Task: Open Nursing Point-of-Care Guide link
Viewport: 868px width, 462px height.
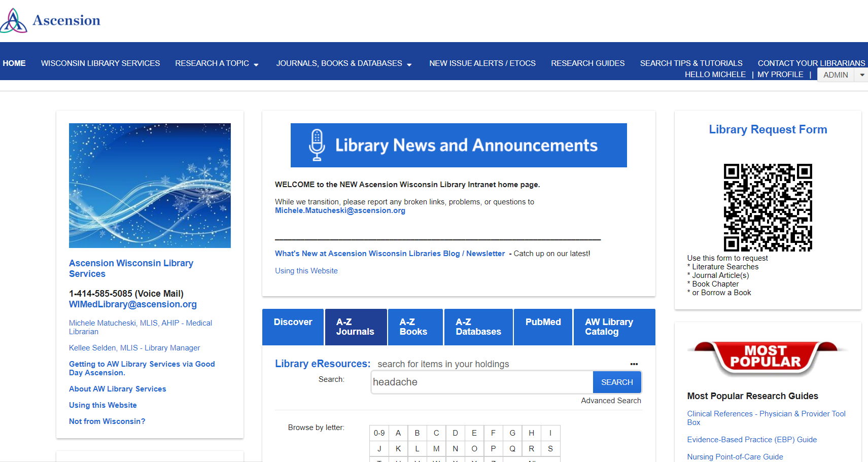Action: (x=735, y=457)
